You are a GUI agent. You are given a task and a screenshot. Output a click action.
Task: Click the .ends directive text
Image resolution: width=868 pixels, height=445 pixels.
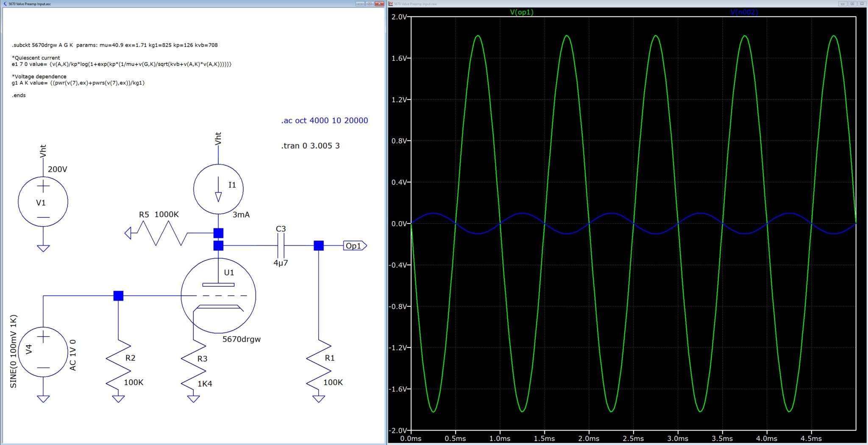pos(19,95)
